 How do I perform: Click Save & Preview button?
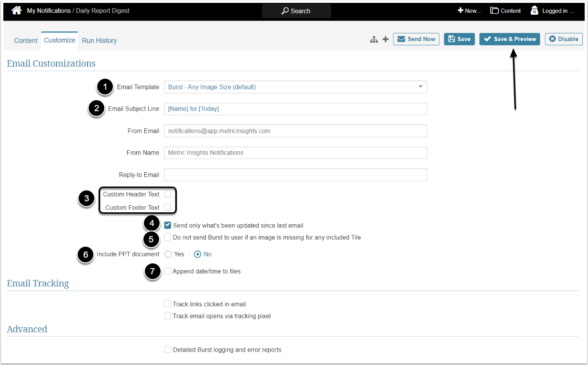click(509, 39)
